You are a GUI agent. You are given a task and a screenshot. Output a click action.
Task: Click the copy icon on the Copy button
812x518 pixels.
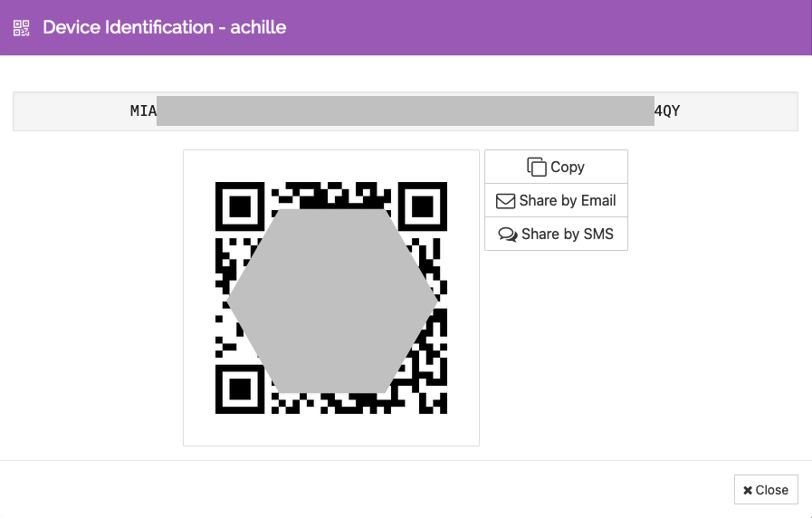(x=537, y=167)
